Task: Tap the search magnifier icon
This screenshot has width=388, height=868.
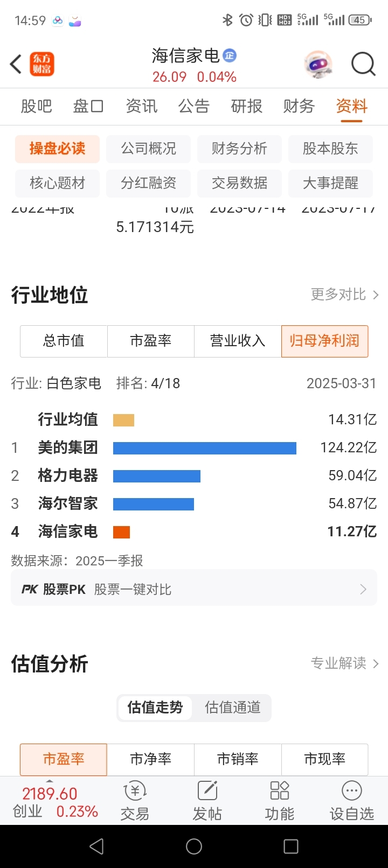Action: (x=363, y=64)
